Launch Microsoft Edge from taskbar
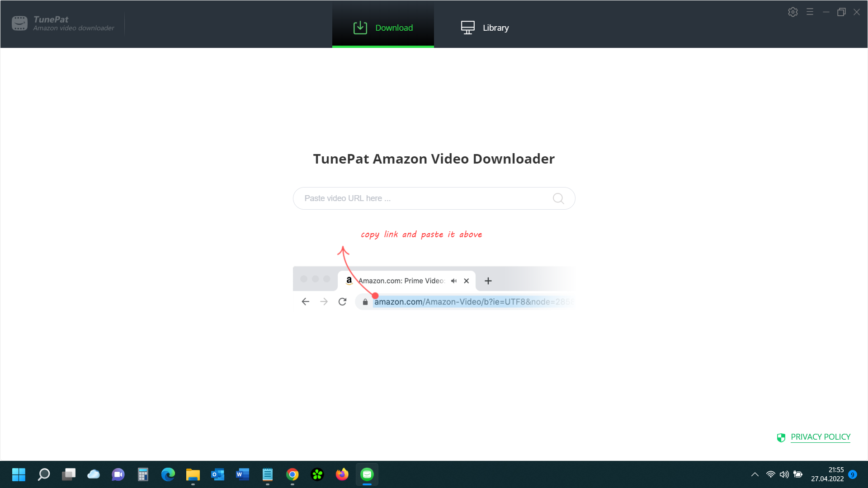The height and width of the screenshot is (488, 868). point(168,474)
